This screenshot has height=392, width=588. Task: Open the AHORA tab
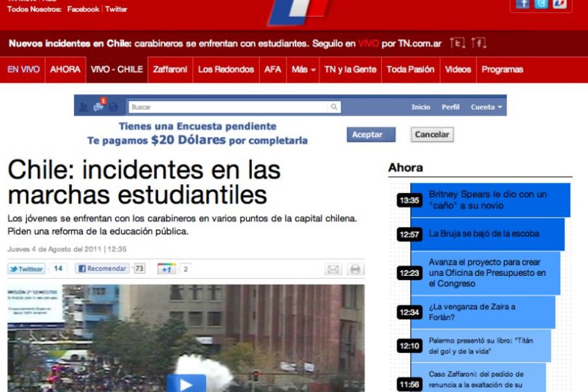(65, 70)
